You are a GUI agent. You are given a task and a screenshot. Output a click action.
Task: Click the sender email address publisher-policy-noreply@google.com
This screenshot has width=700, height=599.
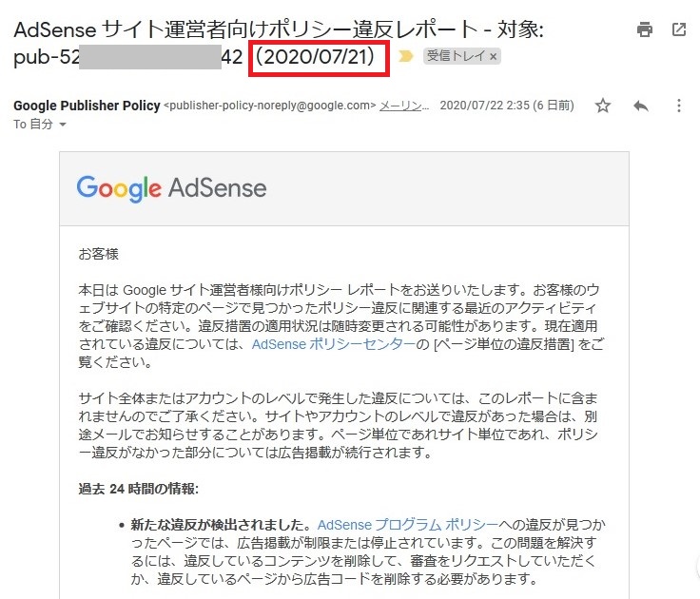pos(270,106)
